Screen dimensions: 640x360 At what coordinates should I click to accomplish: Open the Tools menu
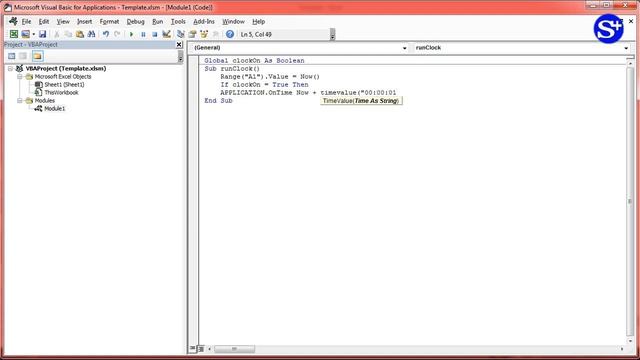(178, 21)
